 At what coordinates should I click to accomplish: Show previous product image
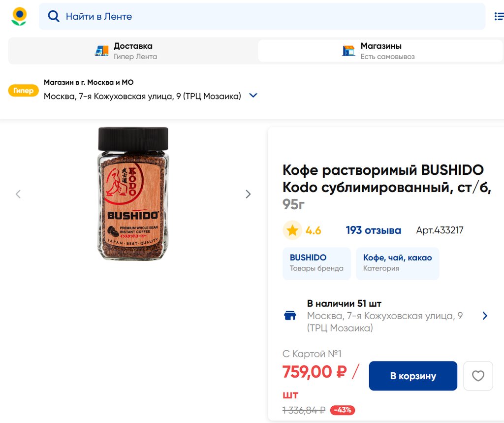pos(18,194)
